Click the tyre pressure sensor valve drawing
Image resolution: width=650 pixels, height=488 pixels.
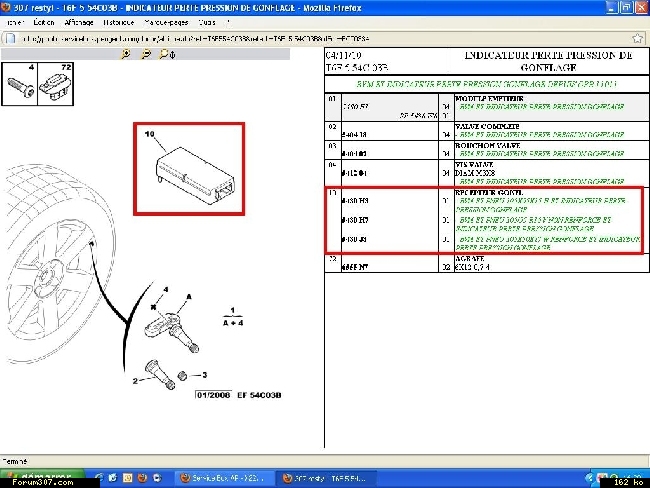coord(172,332)
